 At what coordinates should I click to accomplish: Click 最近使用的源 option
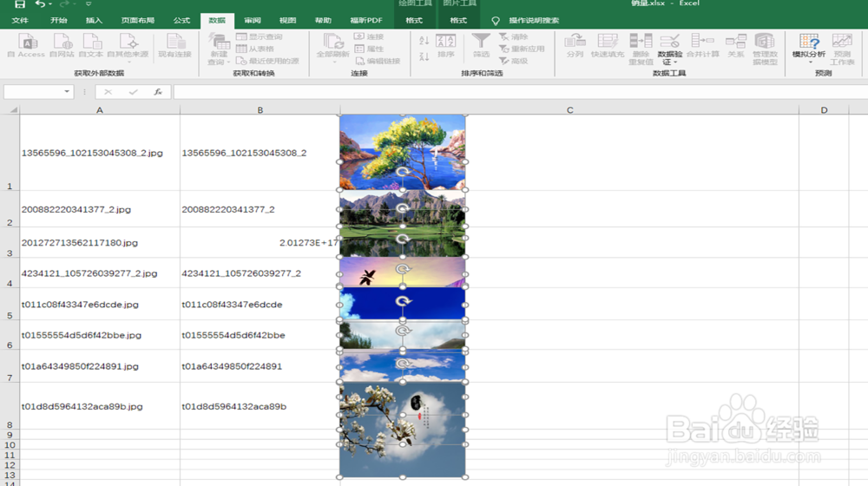pos(267,61)
